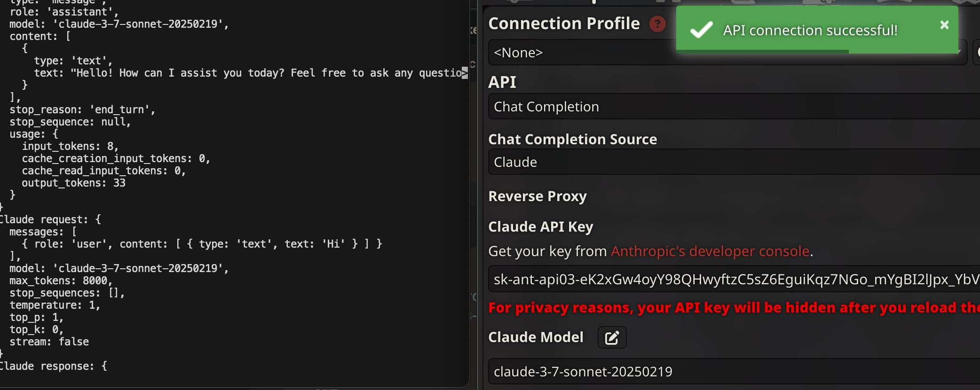The width and height of the screenshot is (980, 390).
Task: Click the API connection successful! message
Action: (x=810, y=30)
